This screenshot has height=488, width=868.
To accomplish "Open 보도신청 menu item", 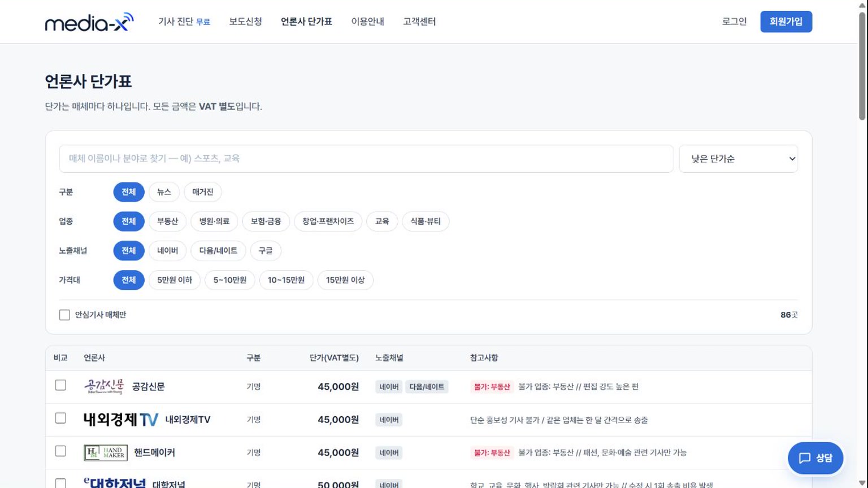I will 245,21.
